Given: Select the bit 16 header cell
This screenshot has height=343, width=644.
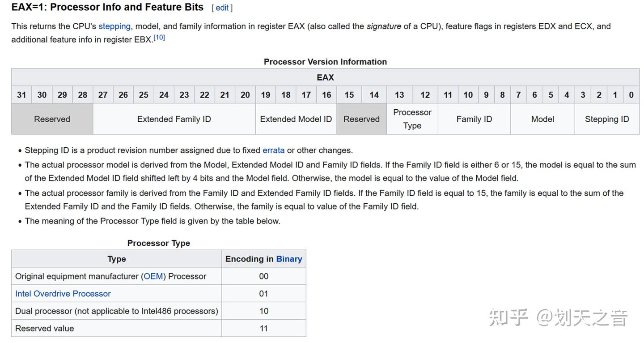Looking at the screenshot, I should (326, 95).
